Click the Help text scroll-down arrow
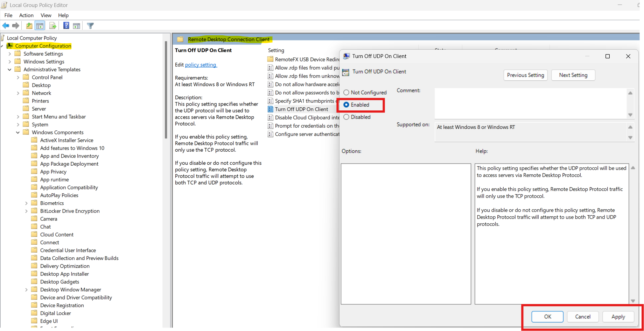The height and width of the screenshot is (331, 644). (x=633, y=301)
